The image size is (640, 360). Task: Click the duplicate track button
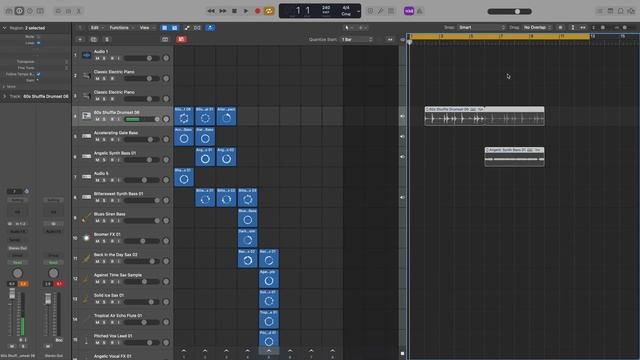(93, 40)
